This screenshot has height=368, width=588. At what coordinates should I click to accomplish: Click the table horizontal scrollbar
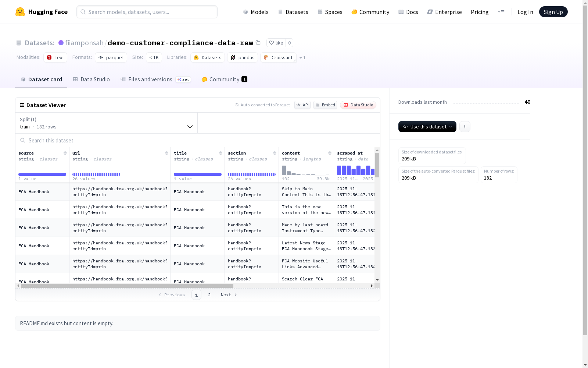(x=127, y=286)
